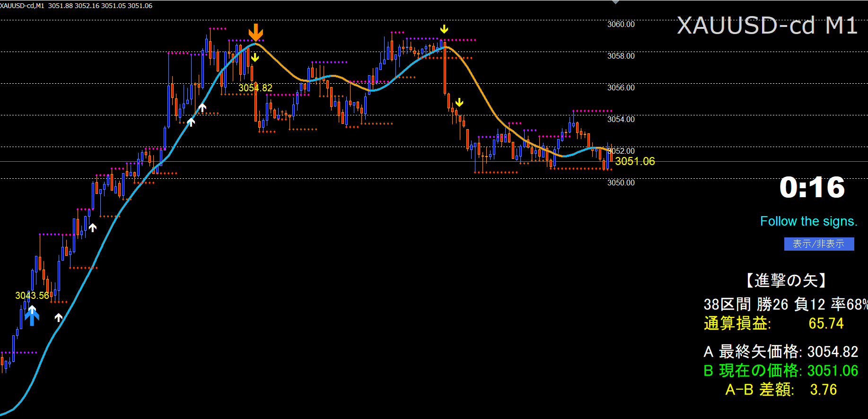Viewport: 868px width, 419px height.
Task: Click the 3058.00 price axis label
Action: coord(621,56)
